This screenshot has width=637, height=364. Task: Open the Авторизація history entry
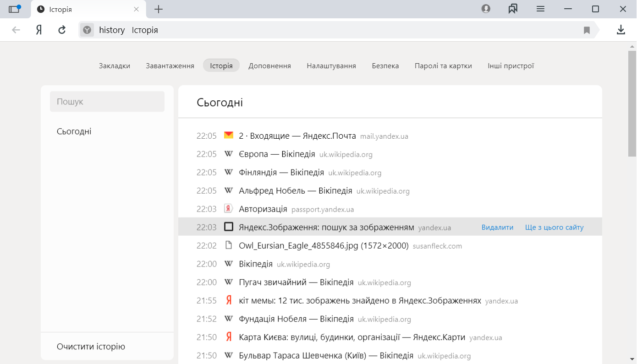point(263,209)
